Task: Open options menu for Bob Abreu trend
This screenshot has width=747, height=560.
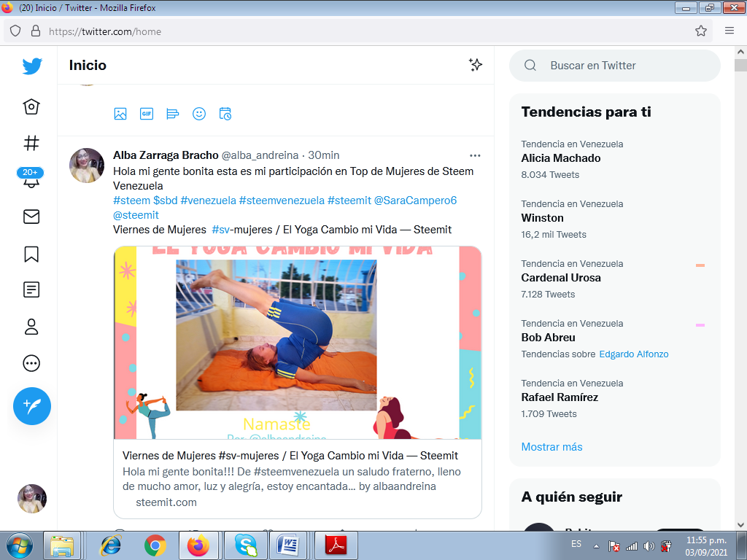Action: click(700, 325)
